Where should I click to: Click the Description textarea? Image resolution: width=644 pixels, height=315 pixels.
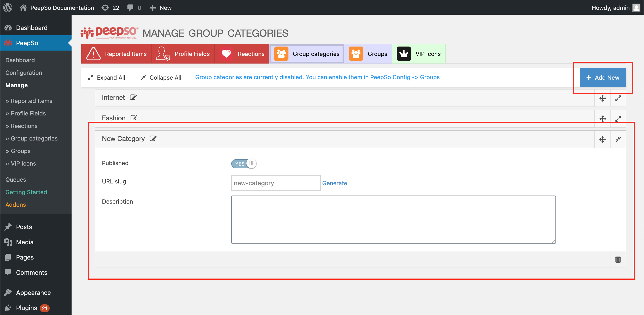(x=393, y=219)
